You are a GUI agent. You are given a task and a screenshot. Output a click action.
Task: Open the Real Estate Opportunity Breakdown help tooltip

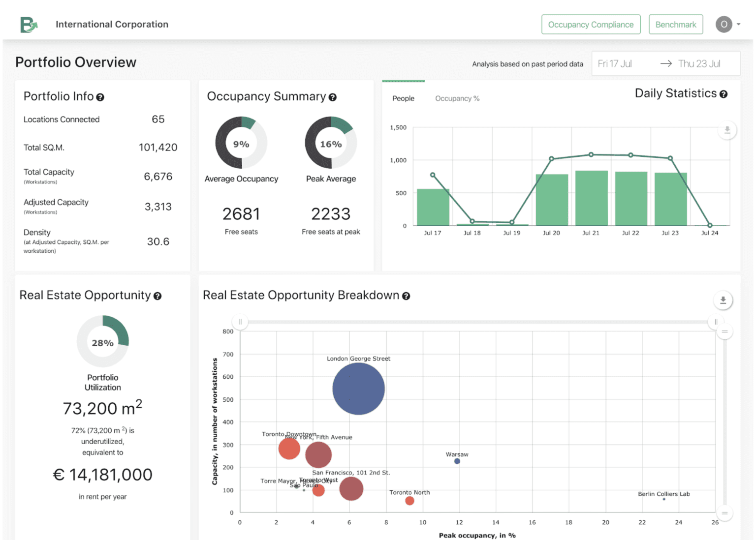pyautogui.click(x=406, y=296)
